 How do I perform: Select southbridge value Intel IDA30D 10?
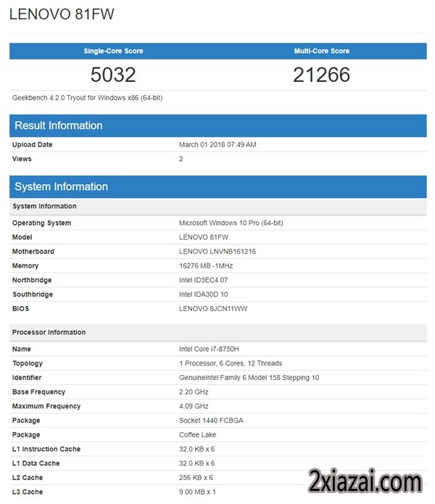click(x=204, y=294)
